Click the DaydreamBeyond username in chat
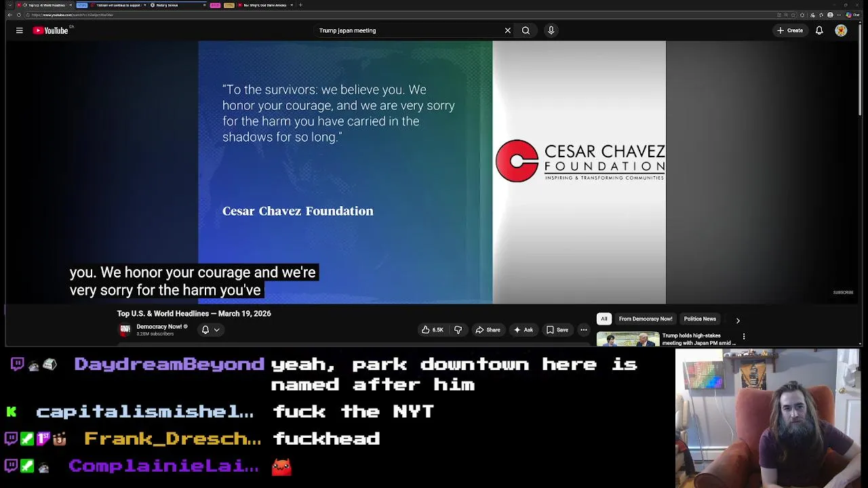Viewport: 868px width, 488px height. (x=169, y=364)
